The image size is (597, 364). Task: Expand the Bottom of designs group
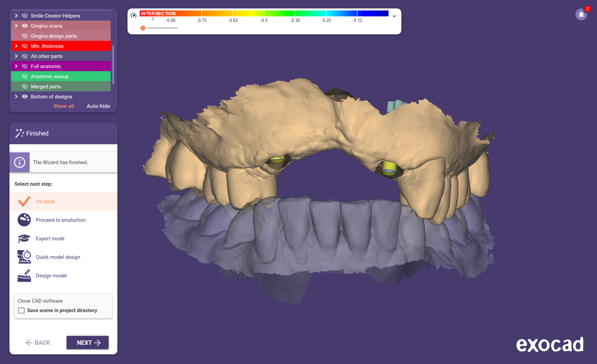[x=16, y=97]
